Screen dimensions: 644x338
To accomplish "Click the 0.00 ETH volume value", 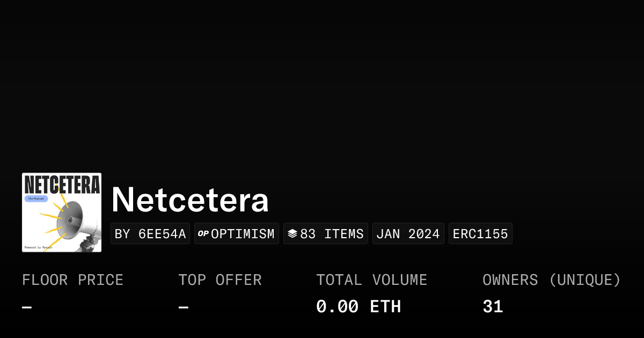I will (358, 307).
